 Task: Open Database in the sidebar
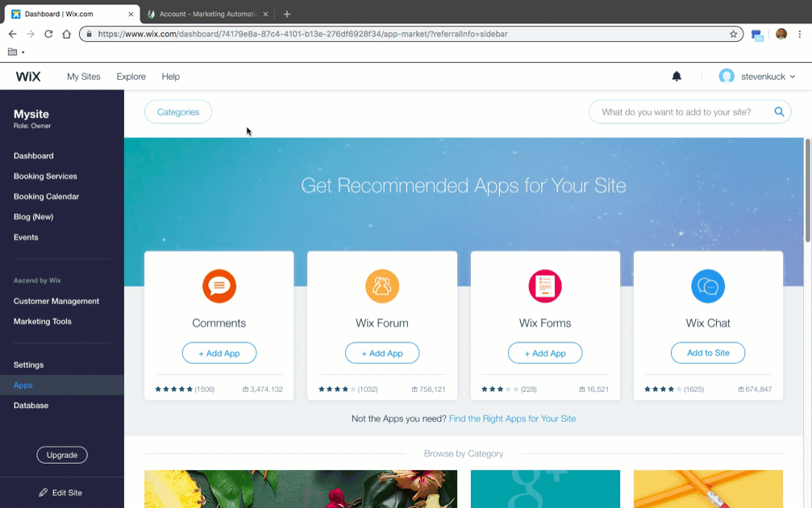coord(31,406)
